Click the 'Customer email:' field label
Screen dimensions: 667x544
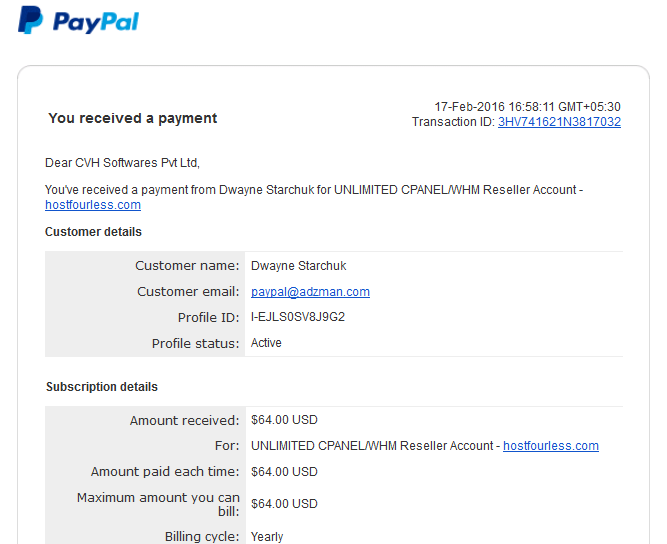(188, 292)
